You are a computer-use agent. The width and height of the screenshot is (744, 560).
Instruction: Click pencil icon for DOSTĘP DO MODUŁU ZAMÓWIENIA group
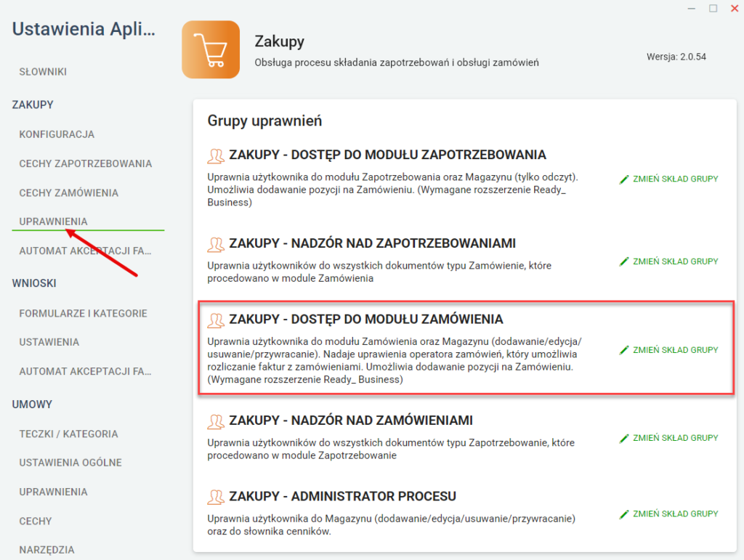coord(624,350)
